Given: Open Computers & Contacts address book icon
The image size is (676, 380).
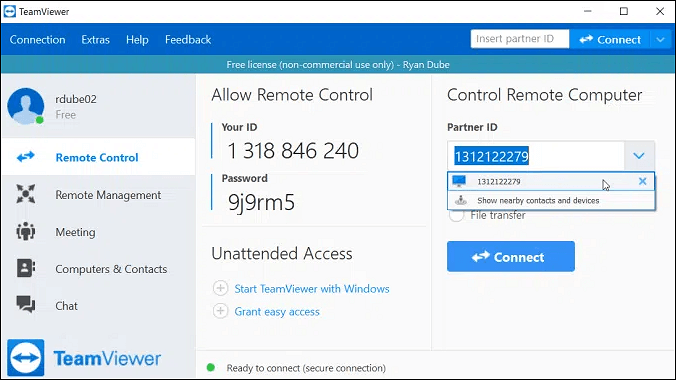Looking at the screenshot, I should pyautogui.click(x=26, y=268).
